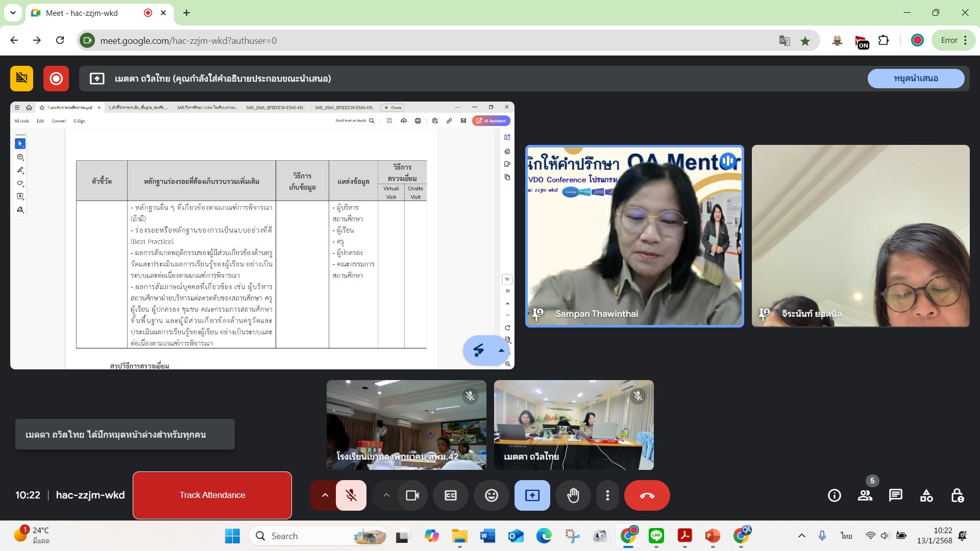Open PowerPoint from the taskbar

(x=713, y=536)
